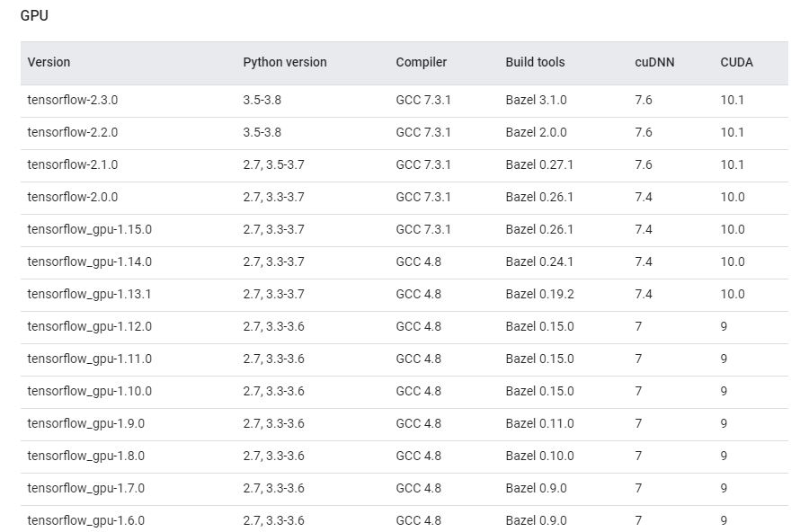Click the Compiler column header
This screenshot has width=791, height=532.
422,62
